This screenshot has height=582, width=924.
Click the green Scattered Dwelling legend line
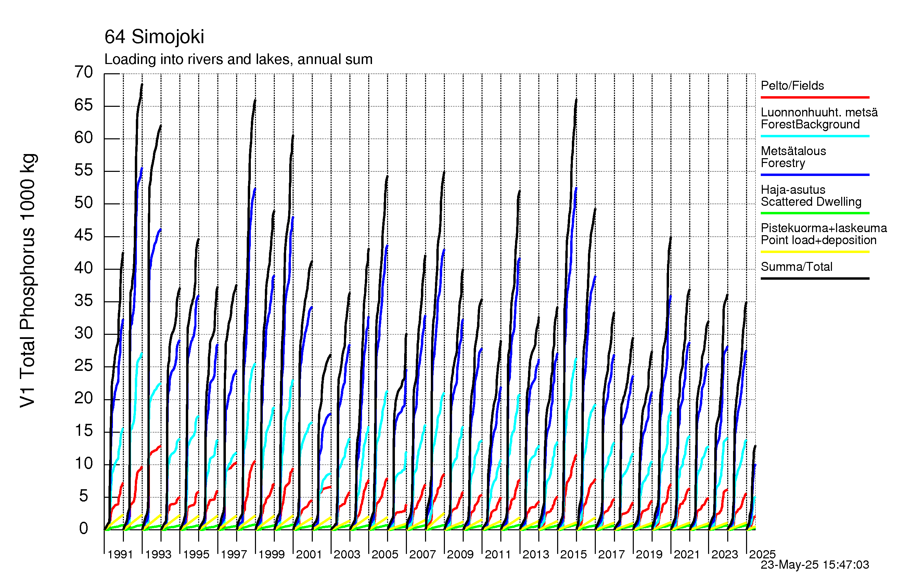click(x=815, y=213)
